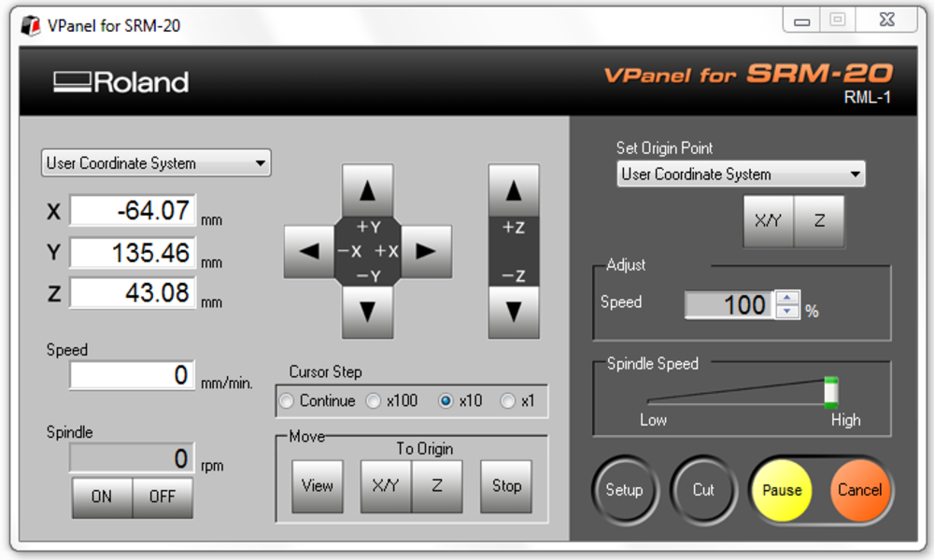Move the head in +X direction with right arrow

426,251
